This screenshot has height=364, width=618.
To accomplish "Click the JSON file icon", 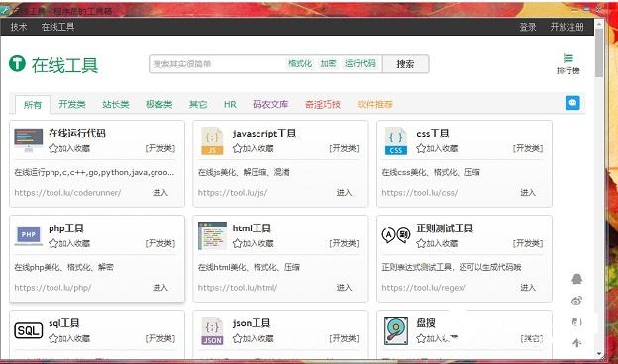I will [x=212, y=331].
